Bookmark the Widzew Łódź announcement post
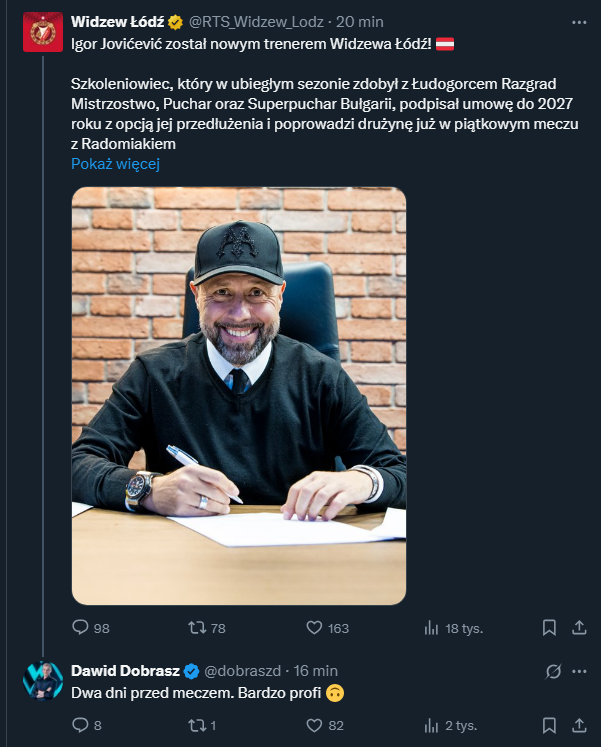The height and width of the screenshot is (747, 601). tap(549, 628)
